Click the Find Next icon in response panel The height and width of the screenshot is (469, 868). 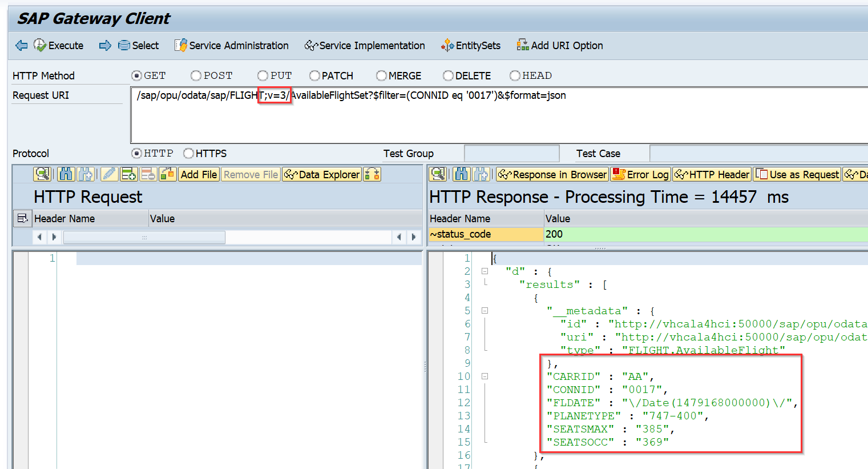[480, 174]
